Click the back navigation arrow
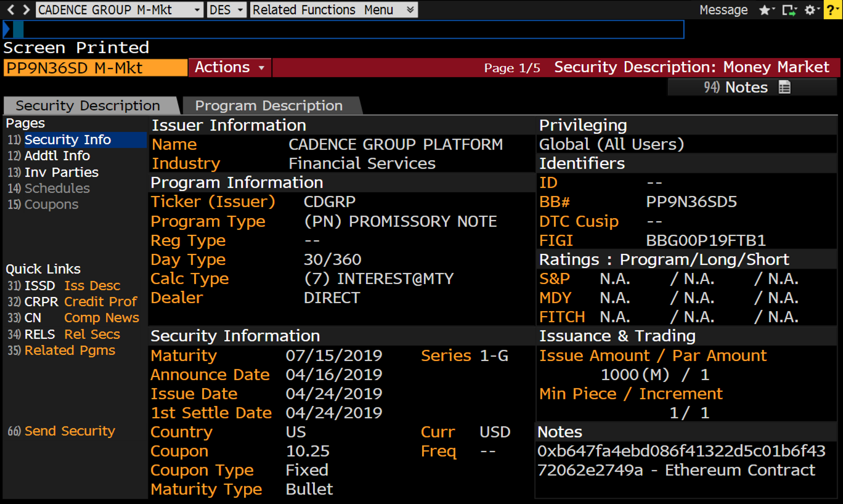This screenshot has width=843, height=504. [10, 10]
